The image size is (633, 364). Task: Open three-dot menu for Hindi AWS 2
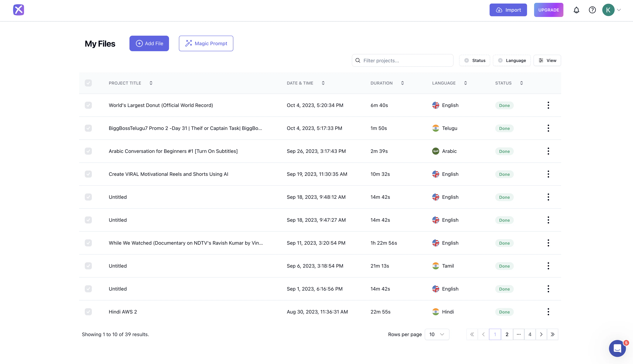pyautogui.click(x=548, y=312)
